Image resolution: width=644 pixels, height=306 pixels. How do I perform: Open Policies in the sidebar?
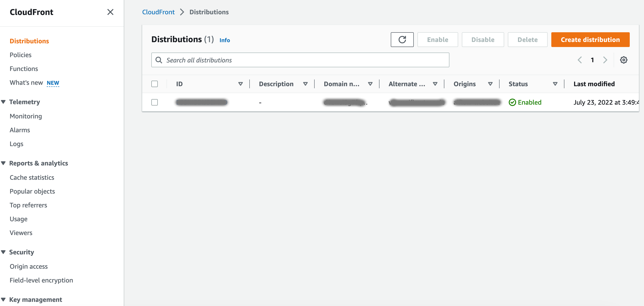click(x=20, y=55)
